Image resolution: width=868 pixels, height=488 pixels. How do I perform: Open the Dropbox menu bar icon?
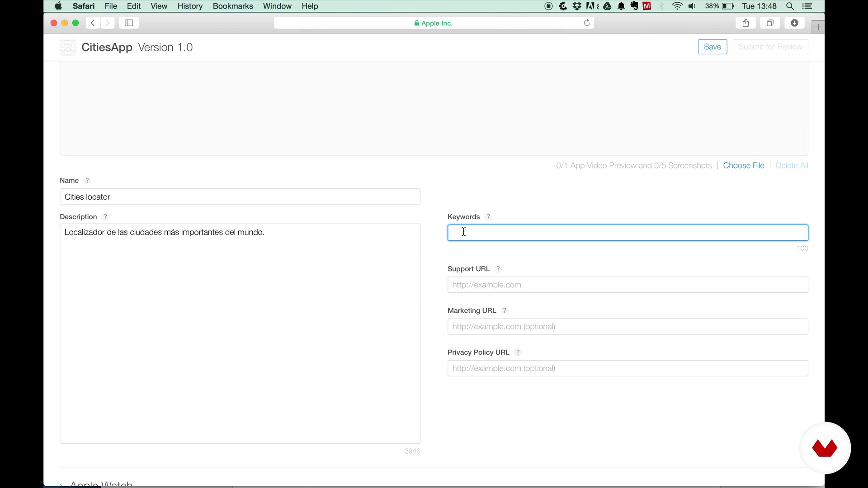(577, 6)
